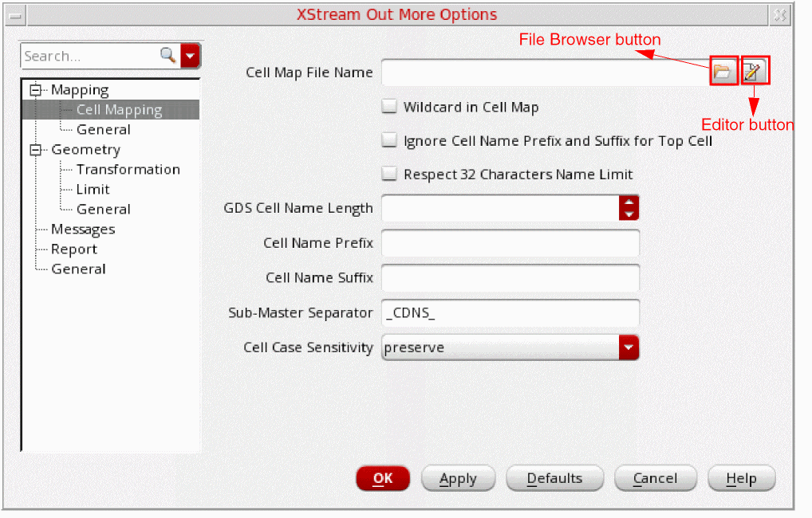Collapse the Geometry tree node
The image size is (812, 518).
pyautogui.click(x=35, y=150)
